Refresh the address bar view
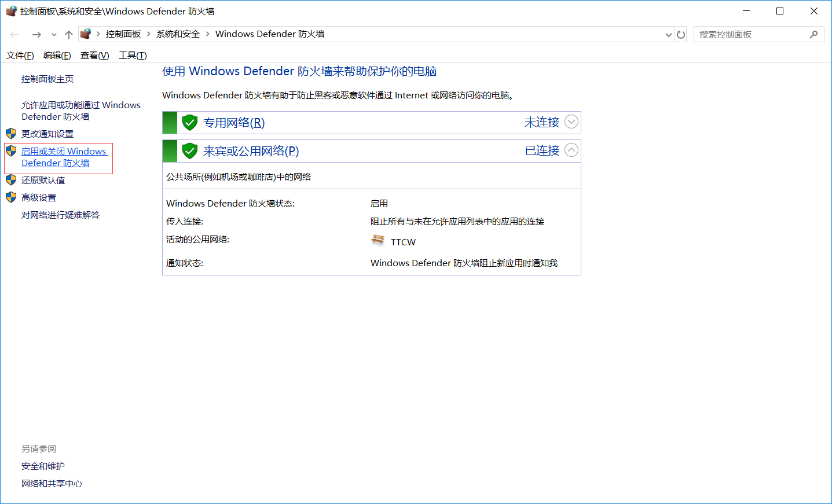The height and width of the screenshot is (504, 832). (681, 35)
